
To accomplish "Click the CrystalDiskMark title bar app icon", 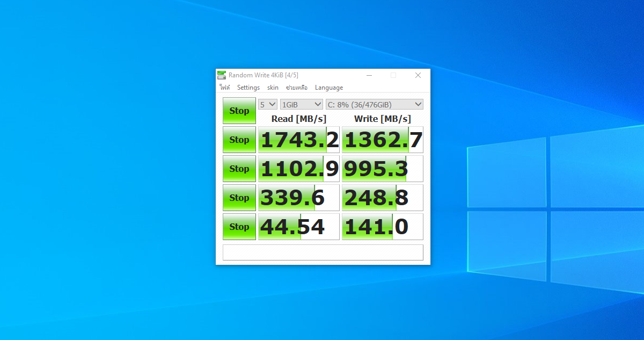I will pyautogui.click(x=222, y=75).
